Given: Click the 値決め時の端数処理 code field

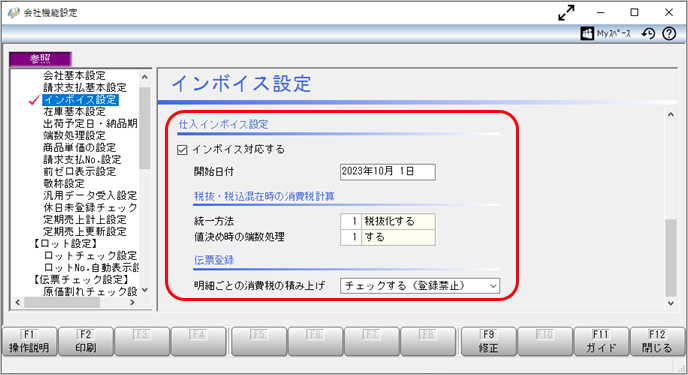Looking at the screenshot, I should point(351,237).
